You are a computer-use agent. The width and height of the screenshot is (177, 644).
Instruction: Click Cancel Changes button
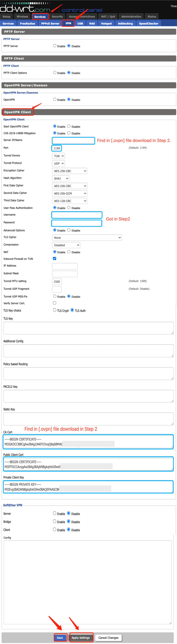point(108,638)
